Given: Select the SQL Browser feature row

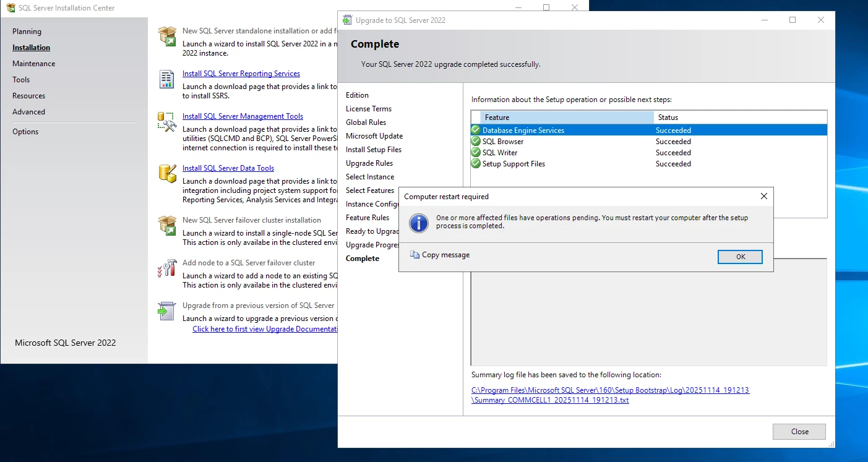Looking at the screenshot, I should [x=503, y=142].
